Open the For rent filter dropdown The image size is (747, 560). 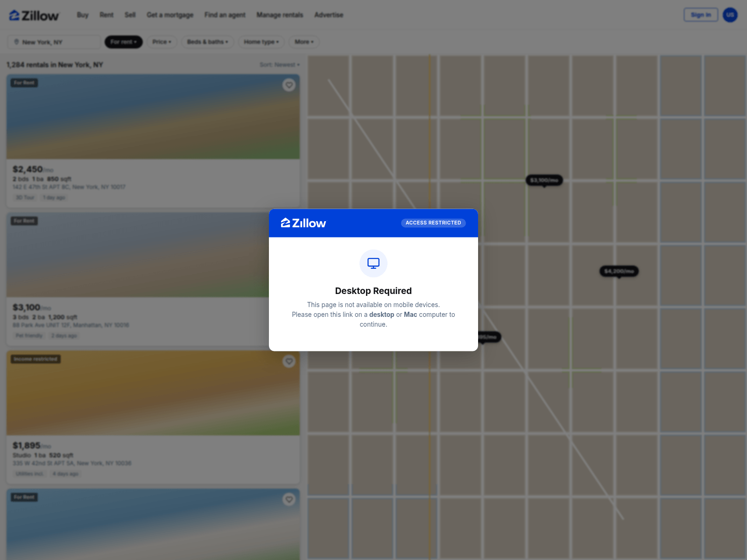tap(123, 42)
